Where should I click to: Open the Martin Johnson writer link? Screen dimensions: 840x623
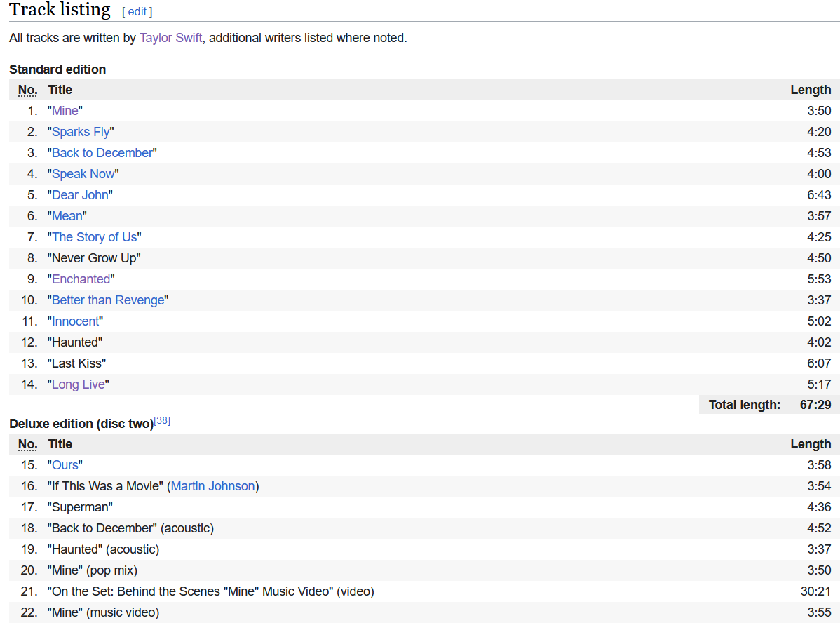point(212,486)
